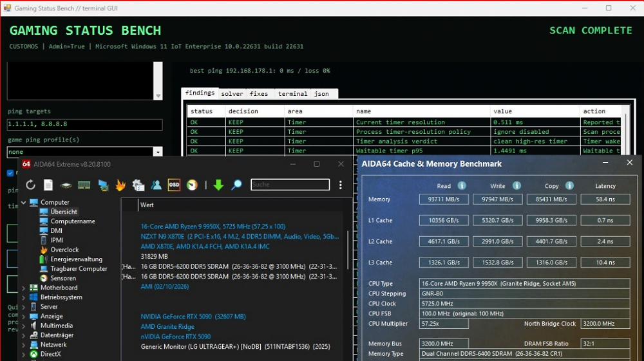Click the Wert column header
This screenshot has height=361, width=644.
tap(147, 205)
